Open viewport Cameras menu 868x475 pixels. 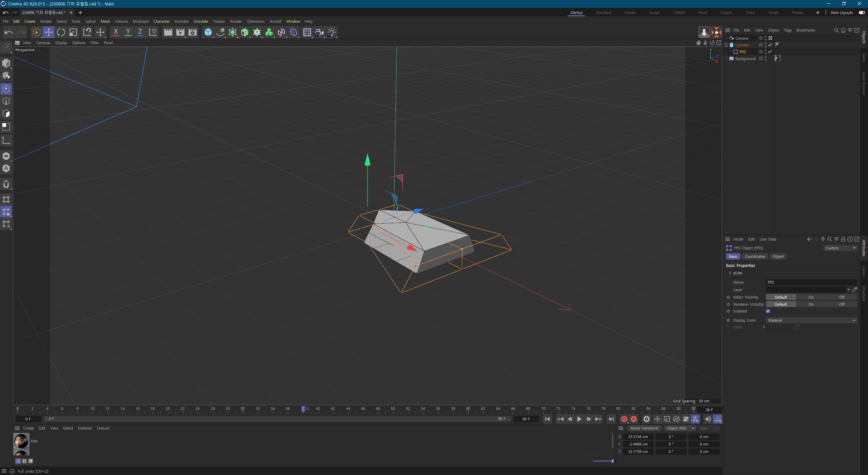(x=43, y=43)
